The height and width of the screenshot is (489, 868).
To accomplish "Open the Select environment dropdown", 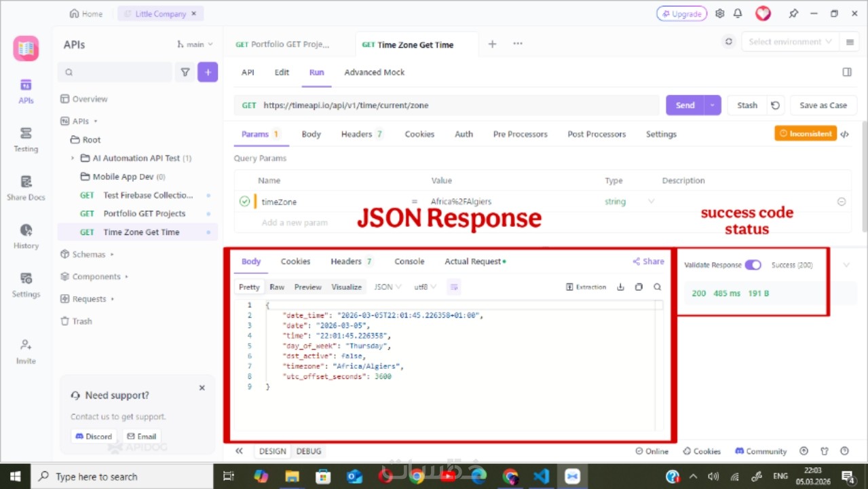I will [x=789, y=41].
